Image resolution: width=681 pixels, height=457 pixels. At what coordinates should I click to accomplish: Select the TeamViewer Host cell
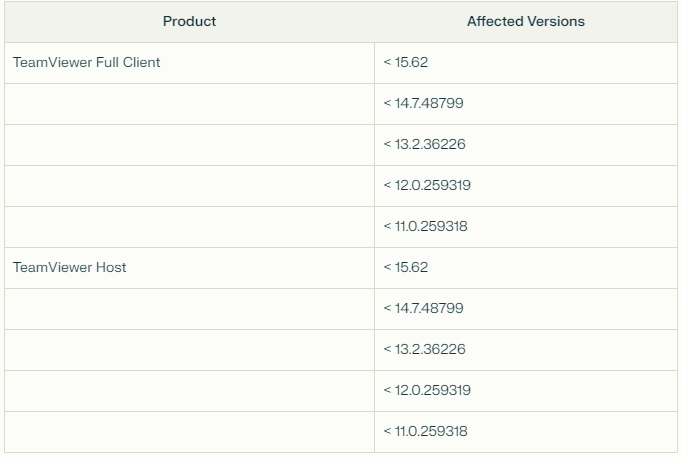point(189,268)
